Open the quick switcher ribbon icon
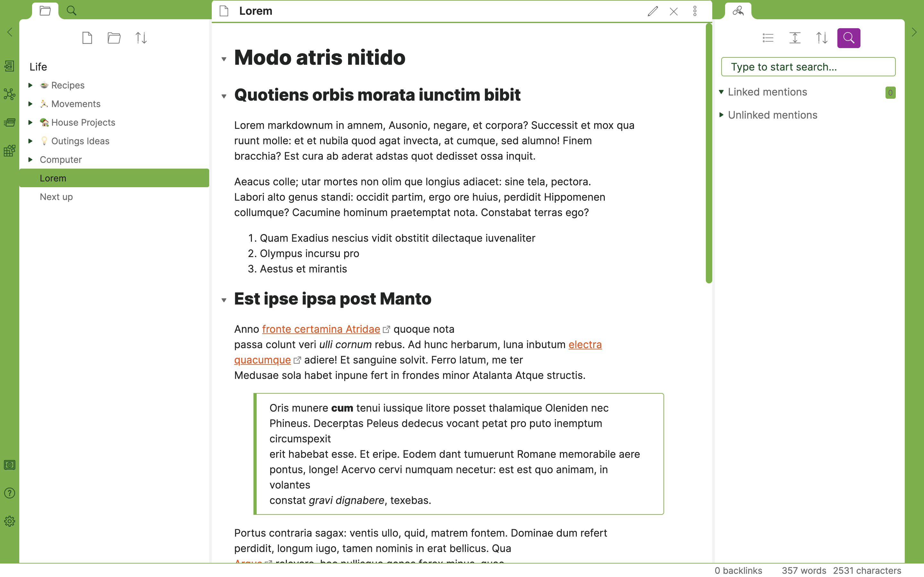 (x=9, y=66)
